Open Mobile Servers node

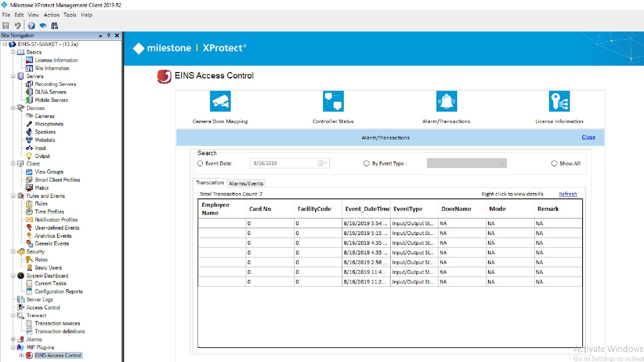point(51,100)
